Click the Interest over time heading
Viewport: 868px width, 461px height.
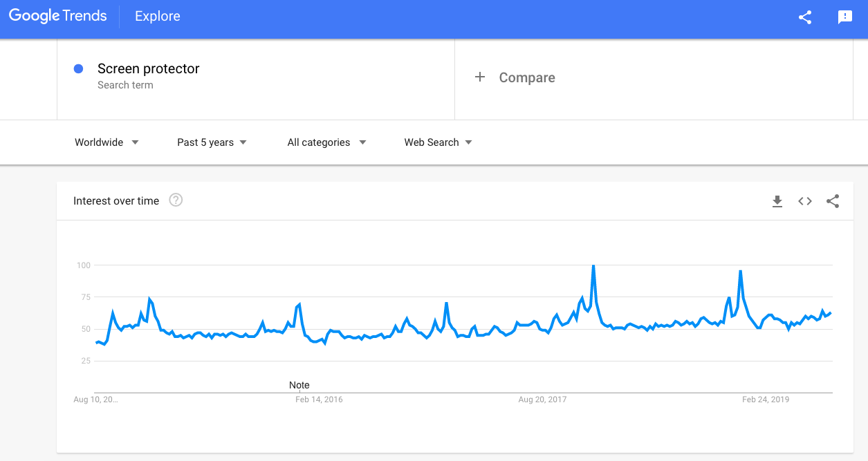116,201
